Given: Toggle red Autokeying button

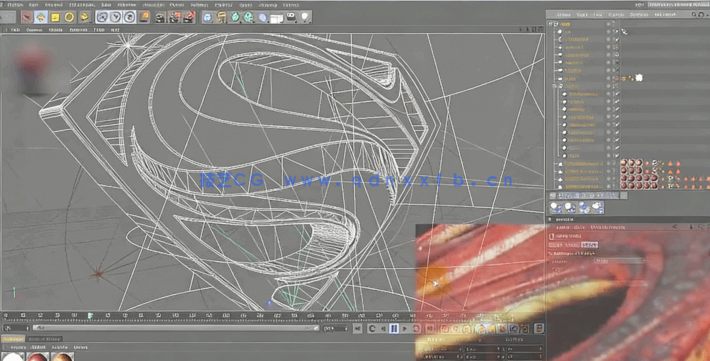Looking at the screenshot, I should tap(456, 329).
